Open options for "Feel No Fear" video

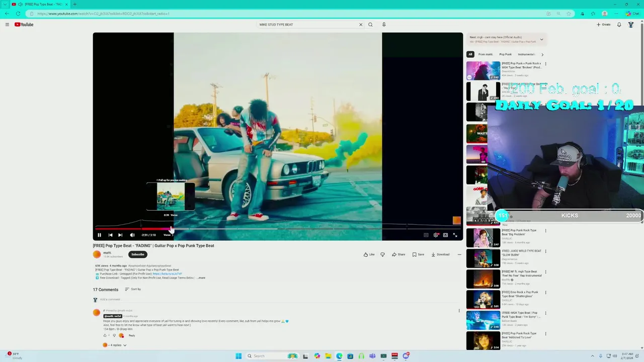(545, 272)
